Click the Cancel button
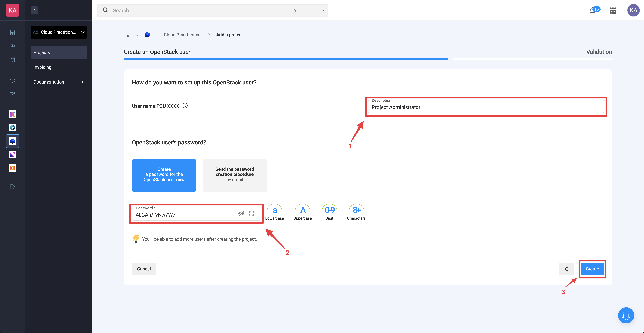 (x=143, y=268)
